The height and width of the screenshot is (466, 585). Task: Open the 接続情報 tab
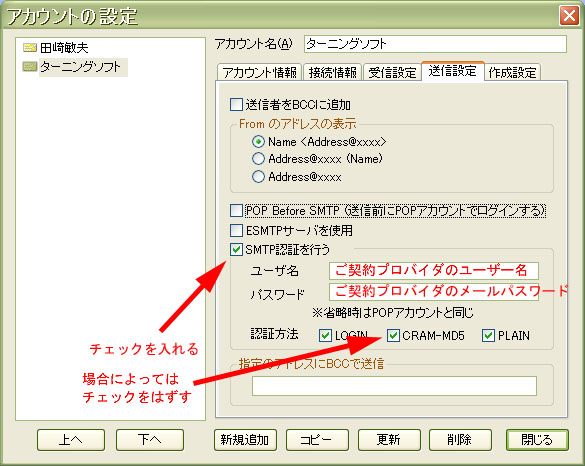point(332,72)
